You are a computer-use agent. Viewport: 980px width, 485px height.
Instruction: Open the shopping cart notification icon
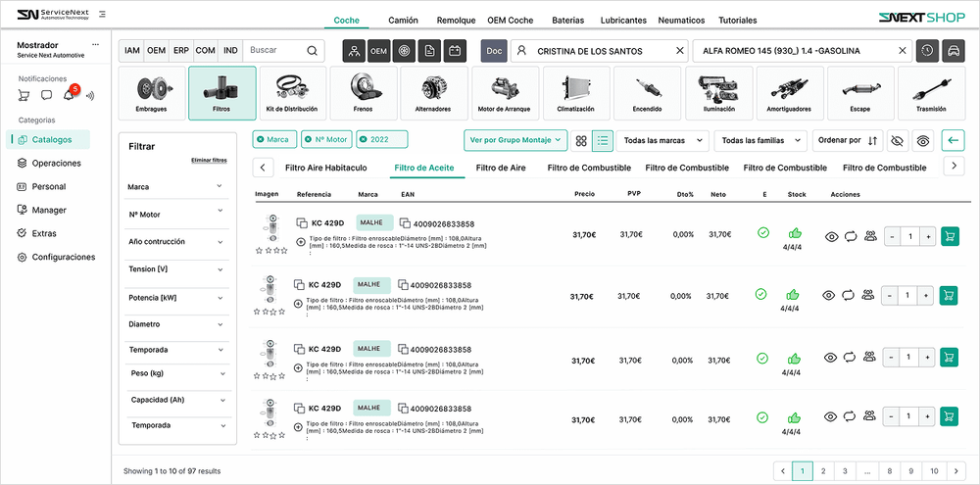point(23,95)
